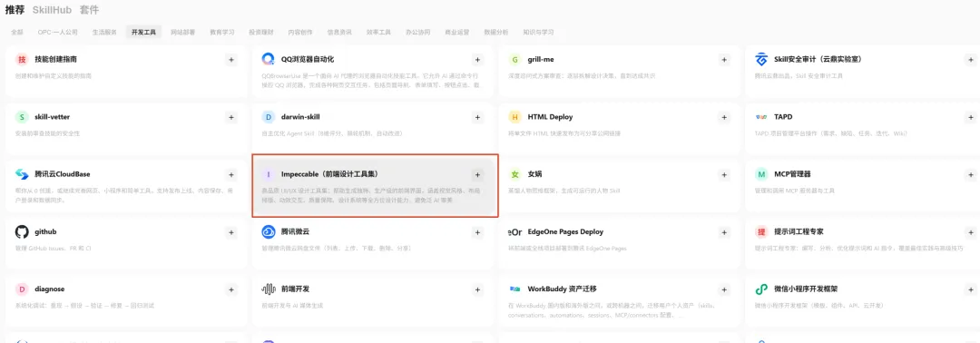Add 女娲 using its plus button
980x343 pixels.
point(724,175)
